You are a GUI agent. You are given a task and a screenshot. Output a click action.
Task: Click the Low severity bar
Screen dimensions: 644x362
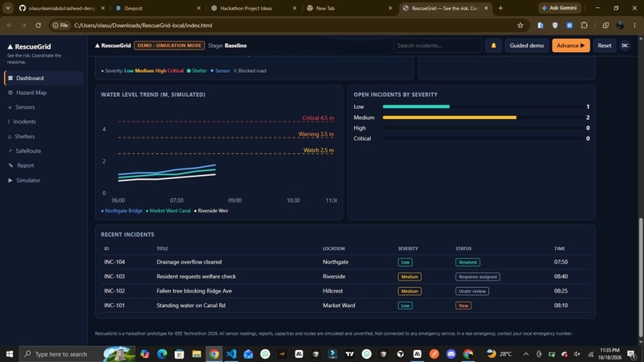[416, 106]
